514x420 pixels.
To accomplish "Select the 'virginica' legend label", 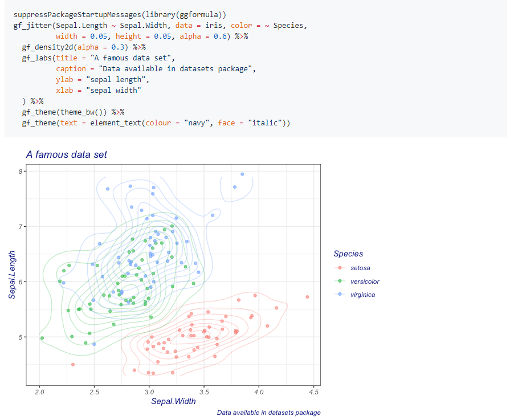I will coord(362,295).
